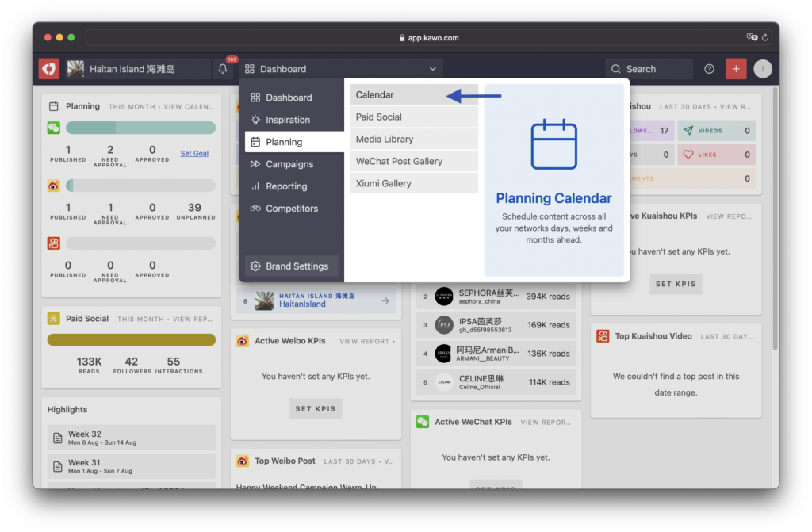Click the Top Kuaishou Video icon
Viewport: 812px width, 532px height.
click(x=603, y=336)
